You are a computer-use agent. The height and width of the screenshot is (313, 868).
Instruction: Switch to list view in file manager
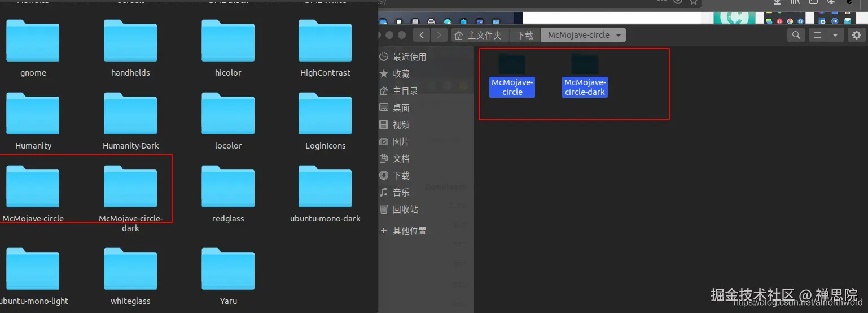tap(817, 35)
